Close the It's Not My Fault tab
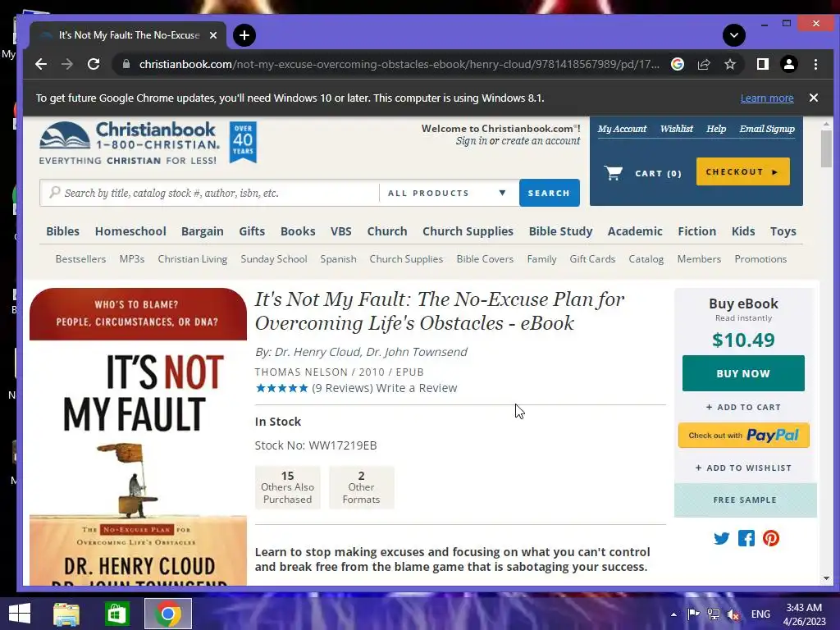This screenshot has height=630, width=840. 213,35
